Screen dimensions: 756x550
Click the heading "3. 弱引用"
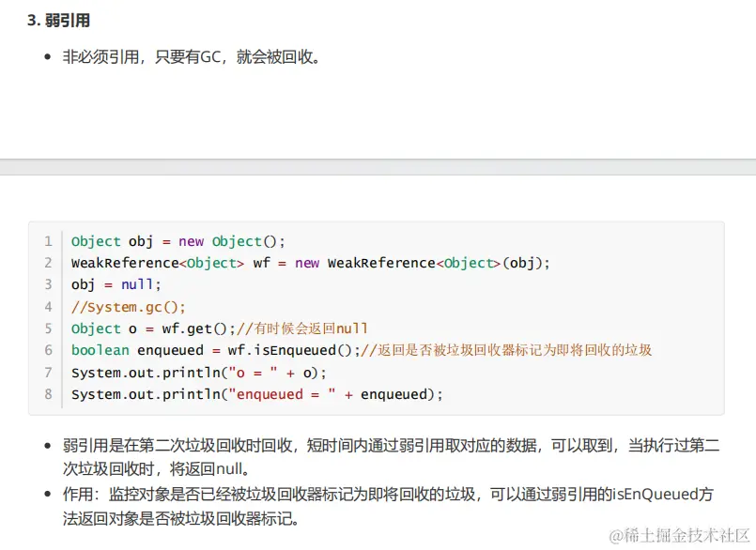pos(58,21)
